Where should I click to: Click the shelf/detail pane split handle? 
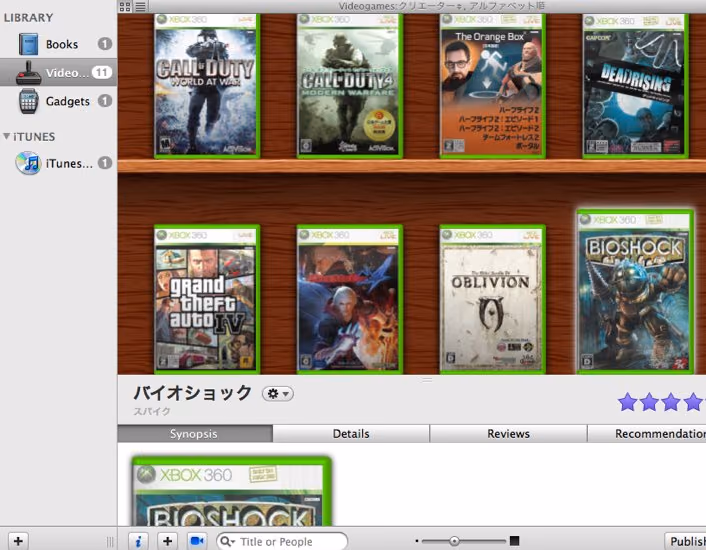(x=427, y=380)
